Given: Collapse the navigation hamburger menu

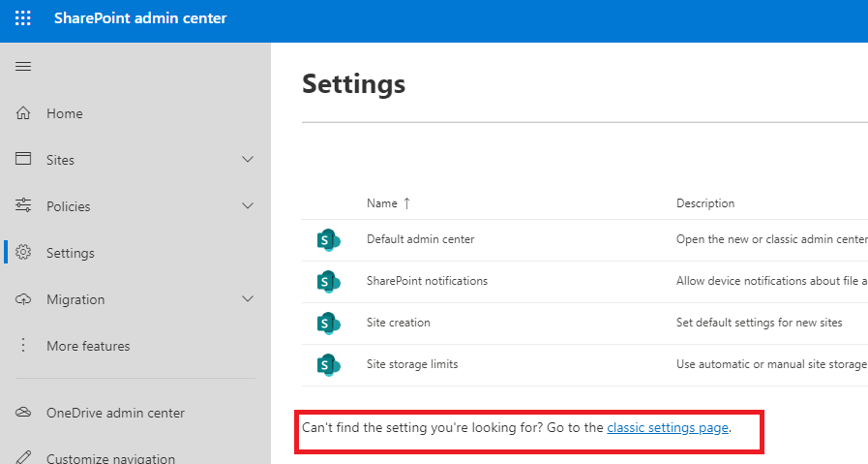Looking at the screenshot, I should click(23, 66).
